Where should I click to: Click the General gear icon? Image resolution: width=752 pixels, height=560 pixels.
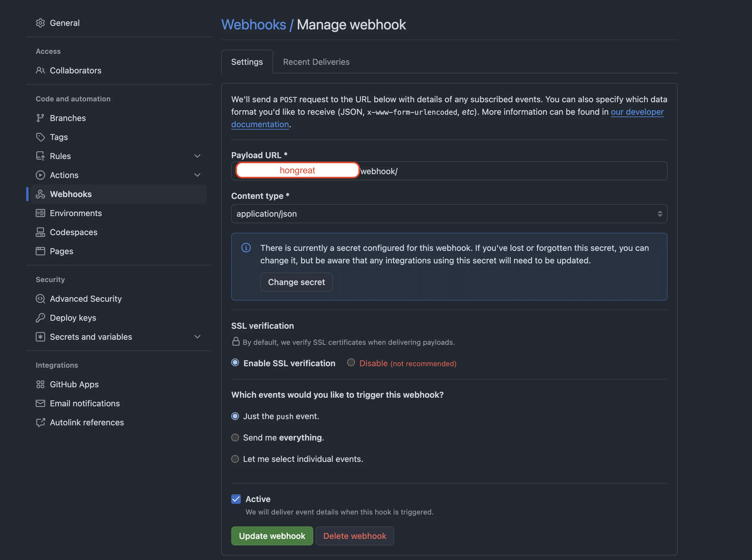[x=40, y=23]
